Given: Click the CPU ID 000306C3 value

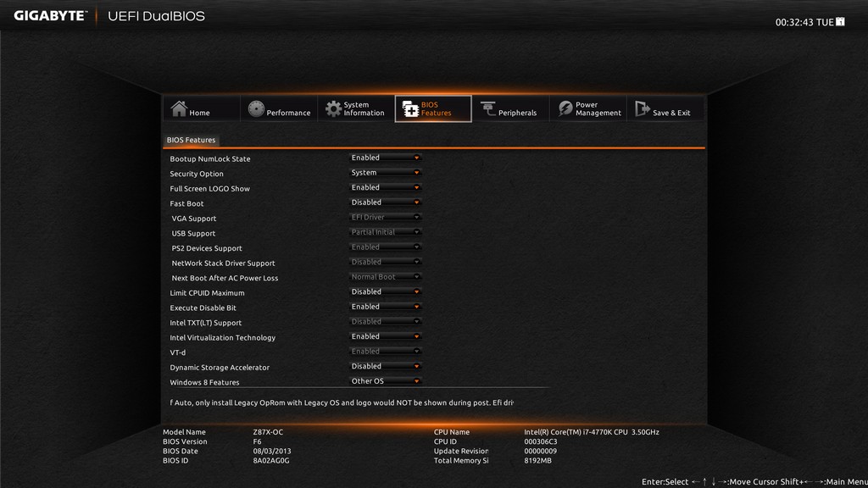Looking at the screenshot, I should pos(541,441).
